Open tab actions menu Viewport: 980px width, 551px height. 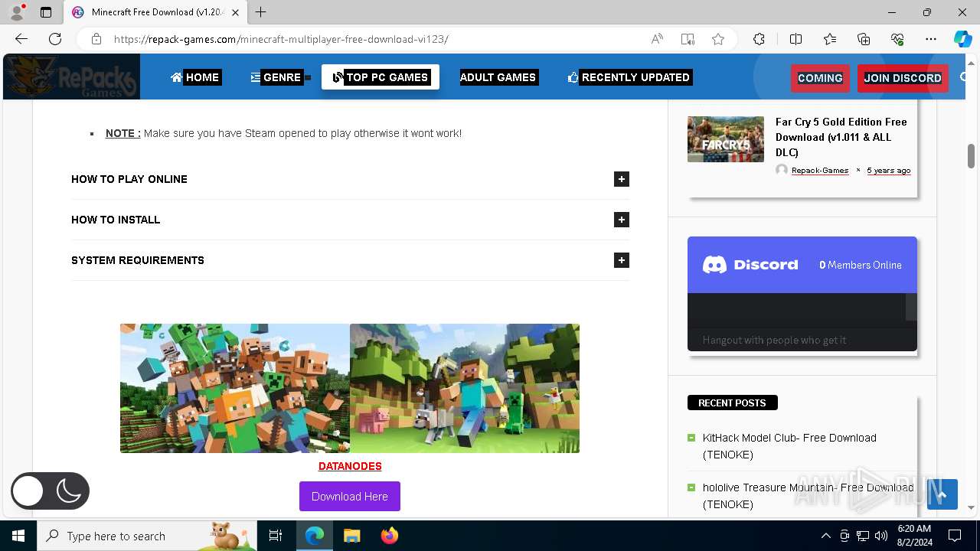[46, 12]
